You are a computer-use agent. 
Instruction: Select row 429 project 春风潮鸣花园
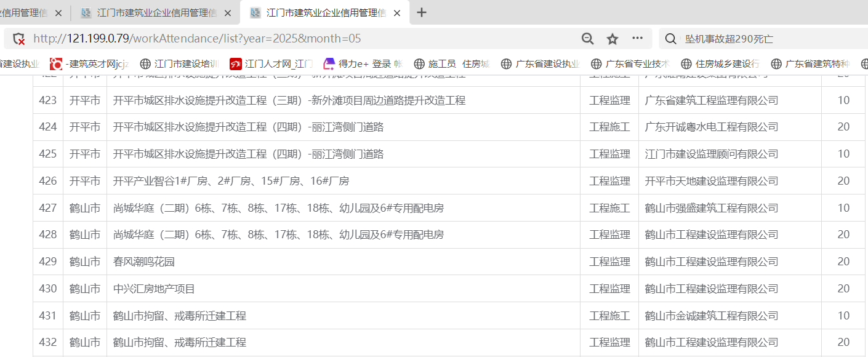pos(144,262)
